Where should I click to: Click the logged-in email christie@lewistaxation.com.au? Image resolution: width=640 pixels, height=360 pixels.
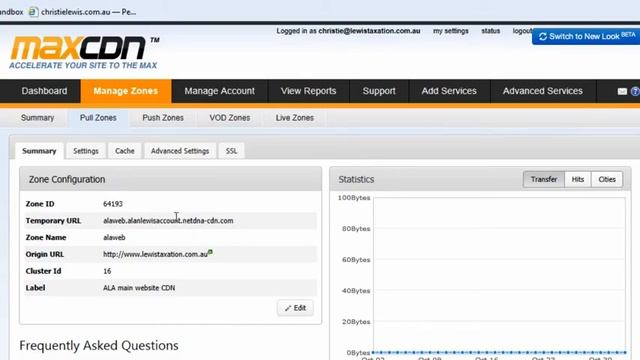point(369,31)
